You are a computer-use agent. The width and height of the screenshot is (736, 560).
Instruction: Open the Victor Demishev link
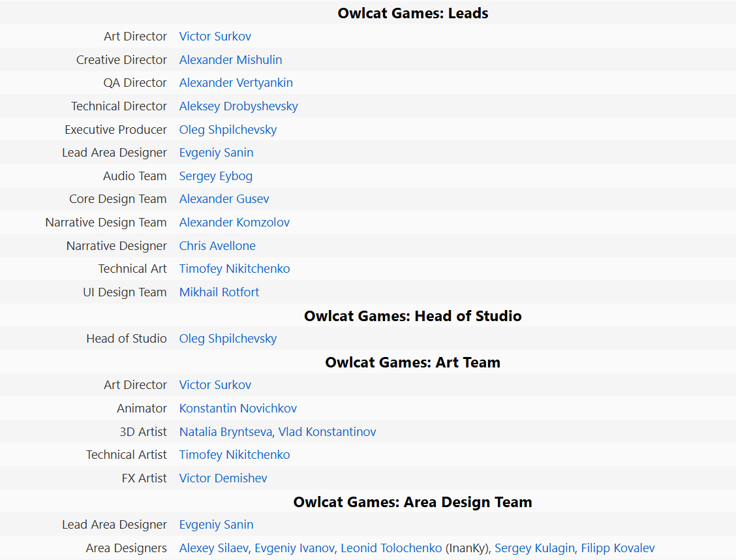click(x=223, y=478)
